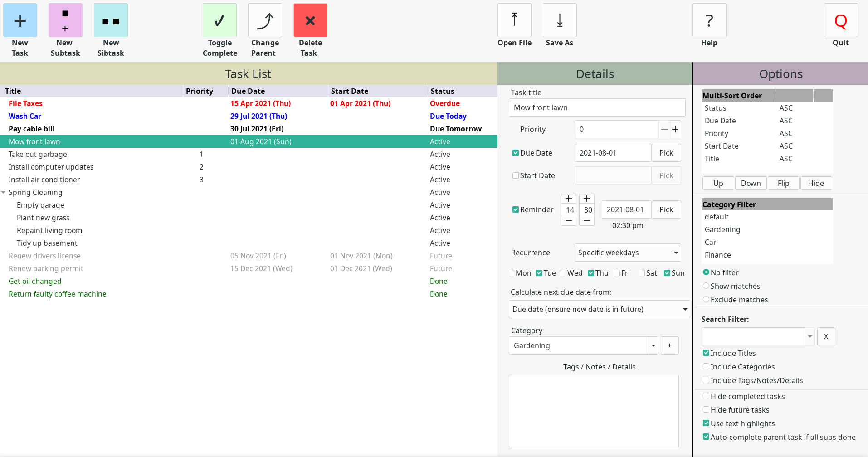The width and height of the screenshot is (868, 457).
Task: Collapse the Spring Cleaning tree item
Action: (4, 193)
